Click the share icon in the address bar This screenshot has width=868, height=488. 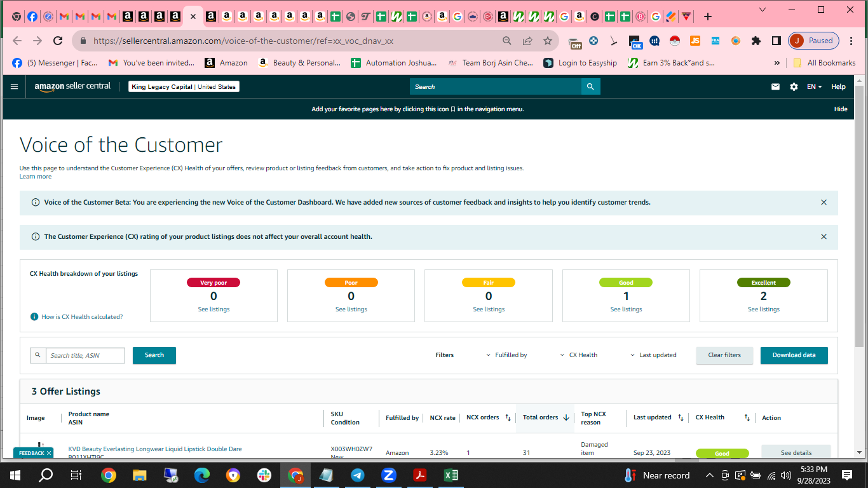point(527,41)
